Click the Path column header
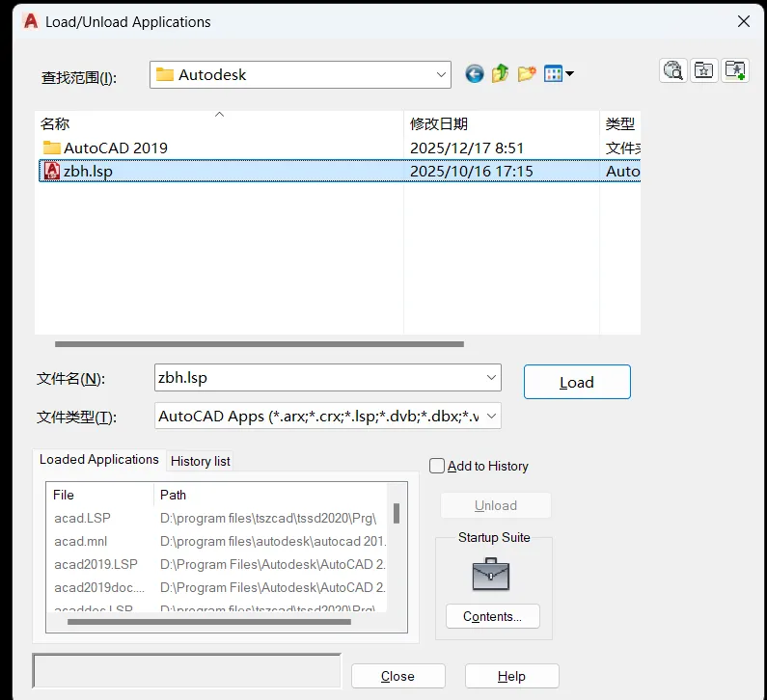767x700 pixels. [x=270, y=495]
